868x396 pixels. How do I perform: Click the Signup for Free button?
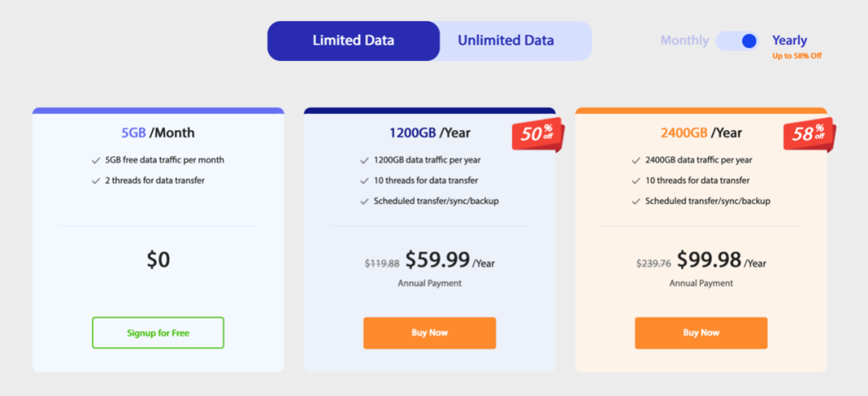point(158,333)
